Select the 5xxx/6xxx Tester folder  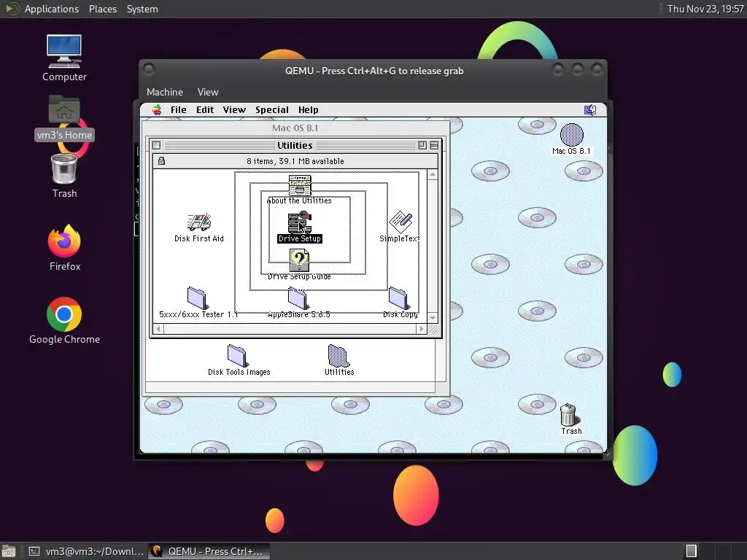[x=197, y=298]
